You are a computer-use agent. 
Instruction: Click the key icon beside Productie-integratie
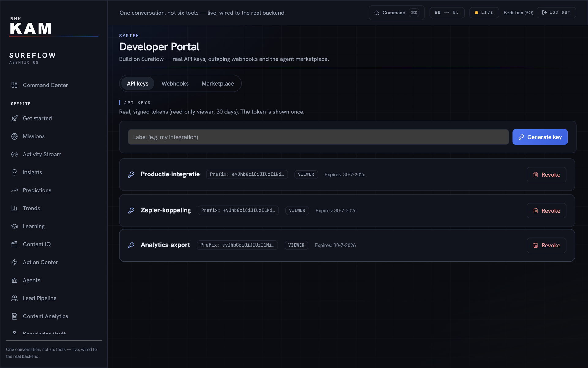[x=131, y=174]
